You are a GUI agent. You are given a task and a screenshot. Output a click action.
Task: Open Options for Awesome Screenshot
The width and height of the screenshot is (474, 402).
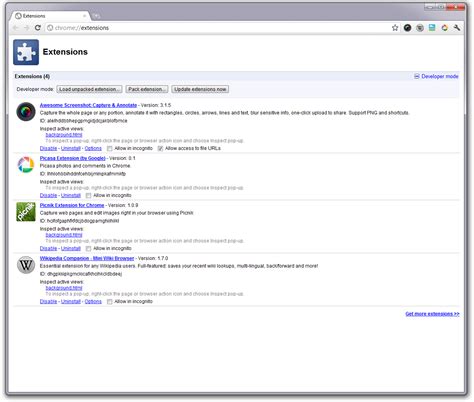coord(93,148)
